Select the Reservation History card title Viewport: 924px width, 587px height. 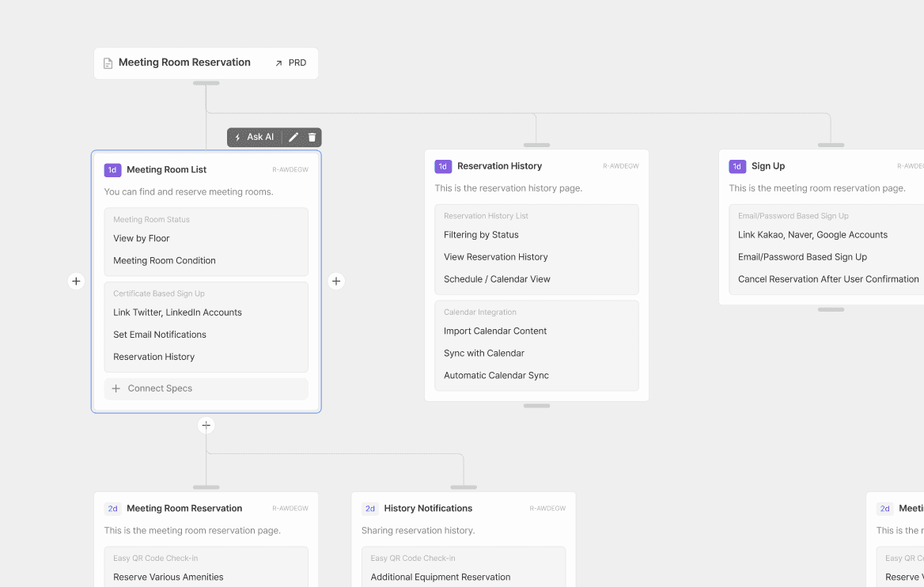click(x=500, y=166)
